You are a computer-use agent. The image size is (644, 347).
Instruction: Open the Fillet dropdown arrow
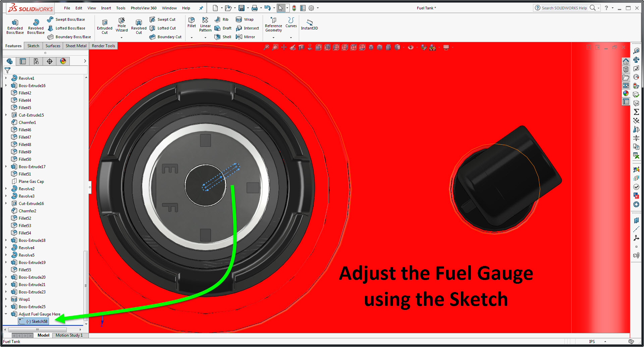coord(192,38)
